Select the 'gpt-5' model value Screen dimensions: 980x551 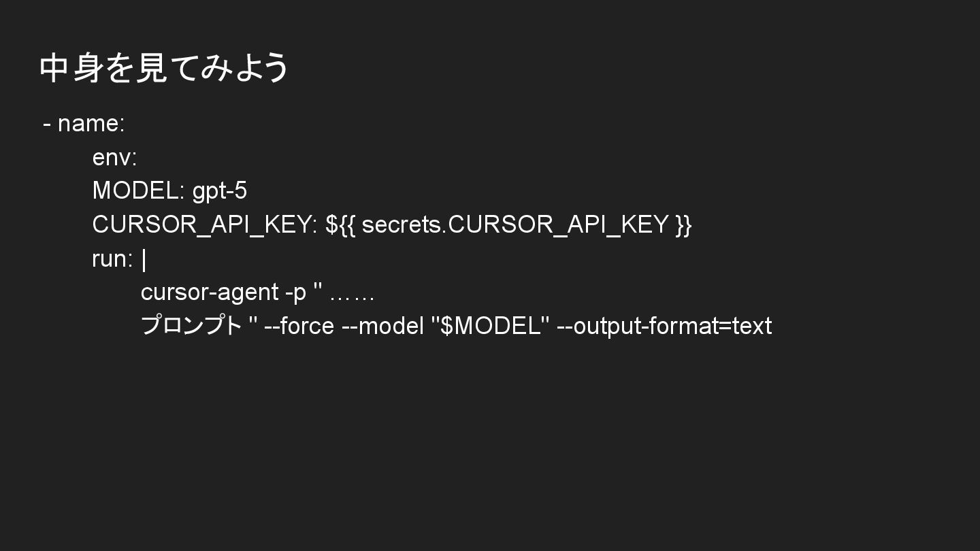point(219,191)
